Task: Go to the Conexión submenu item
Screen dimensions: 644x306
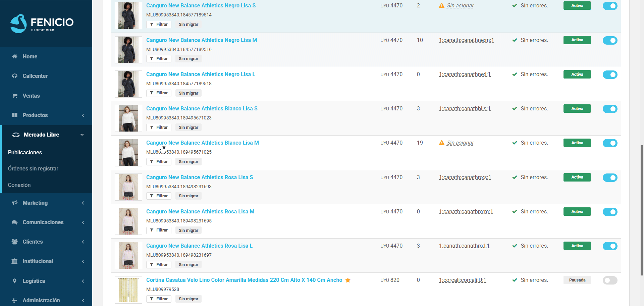Action: tap(19, 185)
